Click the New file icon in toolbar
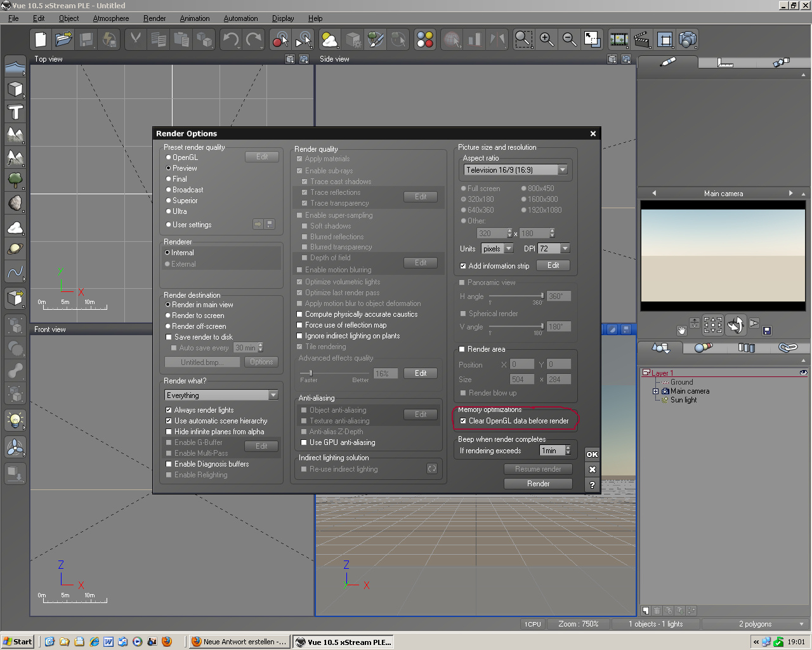 pyautogui.click(x=41, y=40)
